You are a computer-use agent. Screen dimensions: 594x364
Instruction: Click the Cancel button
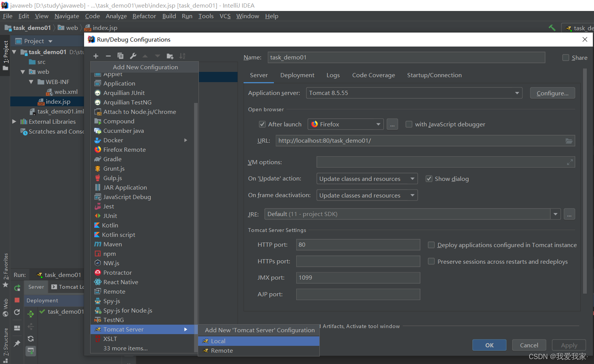529,345
